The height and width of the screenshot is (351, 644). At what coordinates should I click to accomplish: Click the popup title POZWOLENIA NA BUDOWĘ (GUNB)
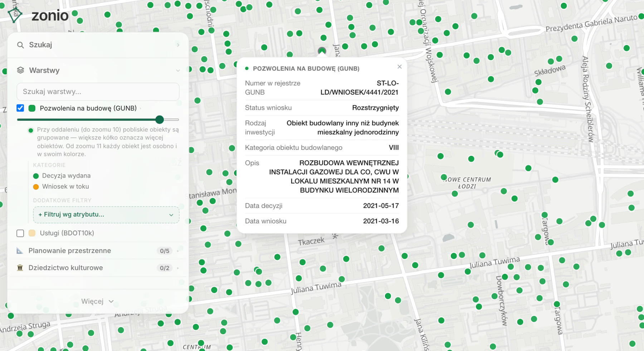tap(306, 69)
